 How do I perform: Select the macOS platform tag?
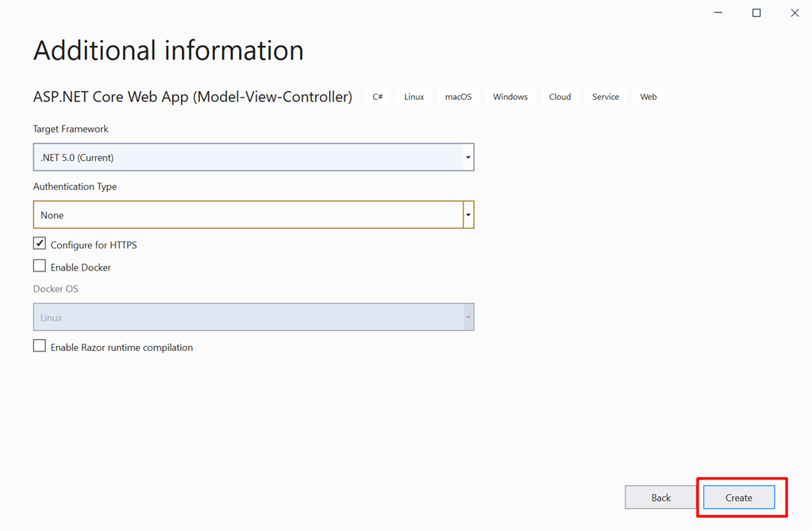[x=458, y=96]
